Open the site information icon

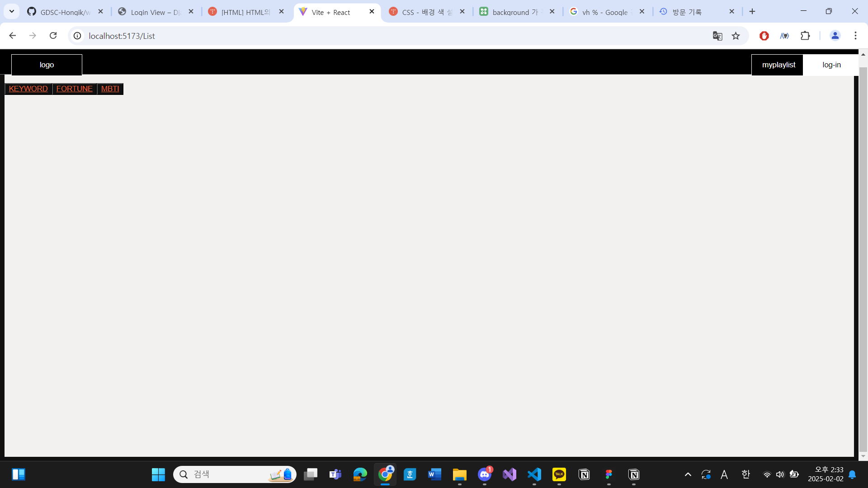(x=77, y=36)
